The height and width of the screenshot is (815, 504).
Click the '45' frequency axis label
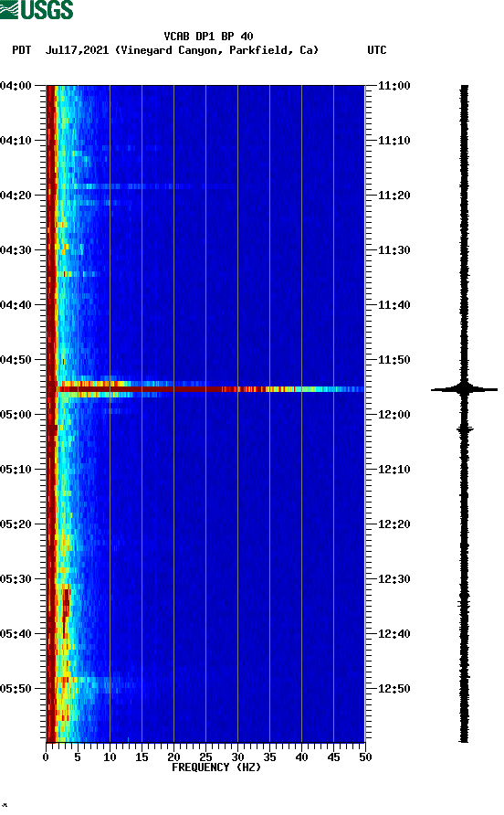(x=333, y=757)
